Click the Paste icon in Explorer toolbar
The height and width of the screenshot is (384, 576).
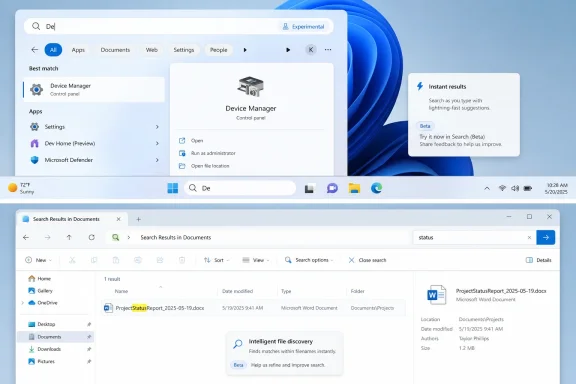point(116,260)
